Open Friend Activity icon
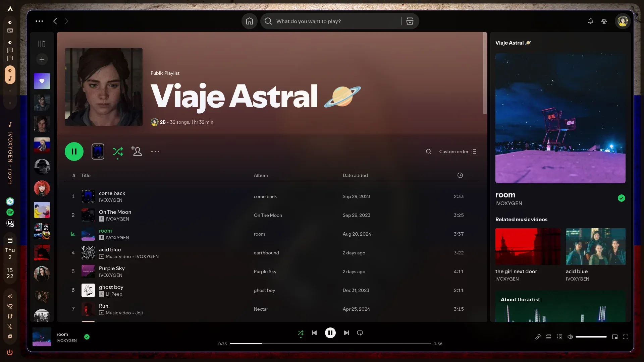Screen dimensions: 644x362 (604, 21)
